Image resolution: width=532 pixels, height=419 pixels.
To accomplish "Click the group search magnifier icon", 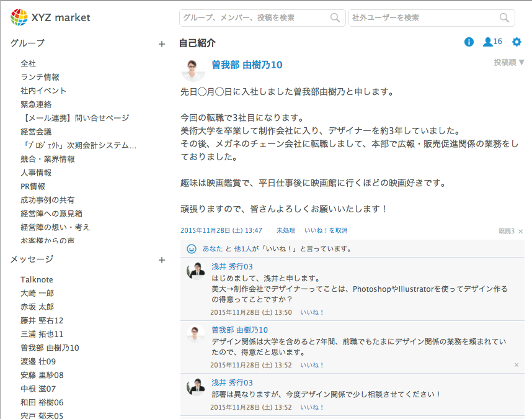I will (335, 17).
